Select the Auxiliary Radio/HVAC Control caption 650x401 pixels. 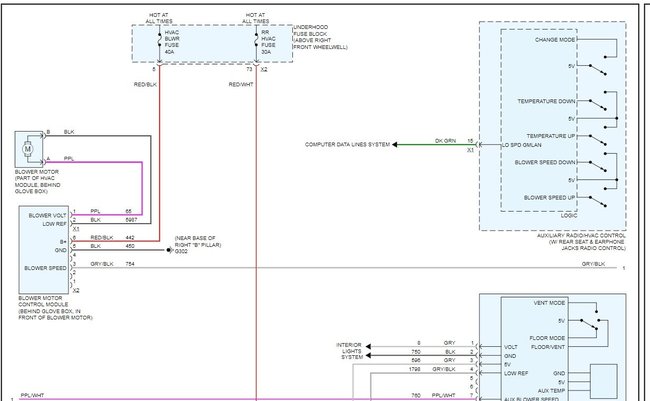tap(581, 242)
